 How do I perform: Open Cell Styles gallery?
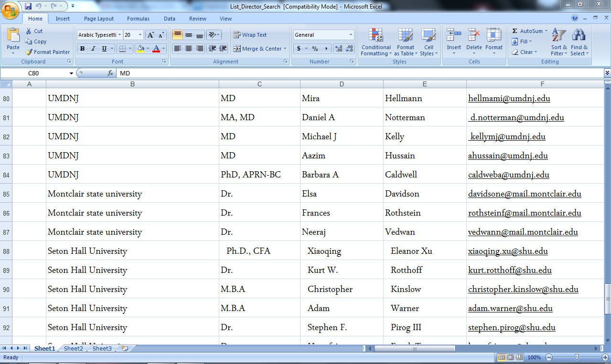[429, 42]
